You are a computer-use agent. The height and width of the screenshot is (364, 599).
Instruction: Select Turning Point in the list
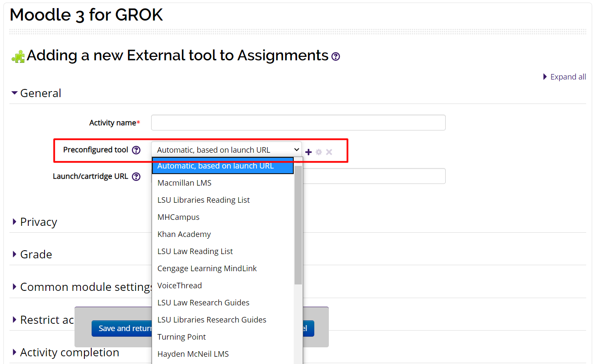[x=223, y=337]
